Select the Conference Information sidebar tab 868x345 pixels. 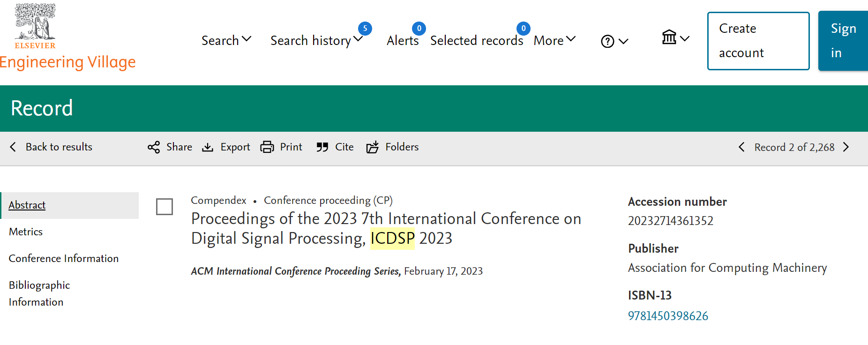point(64,259)
